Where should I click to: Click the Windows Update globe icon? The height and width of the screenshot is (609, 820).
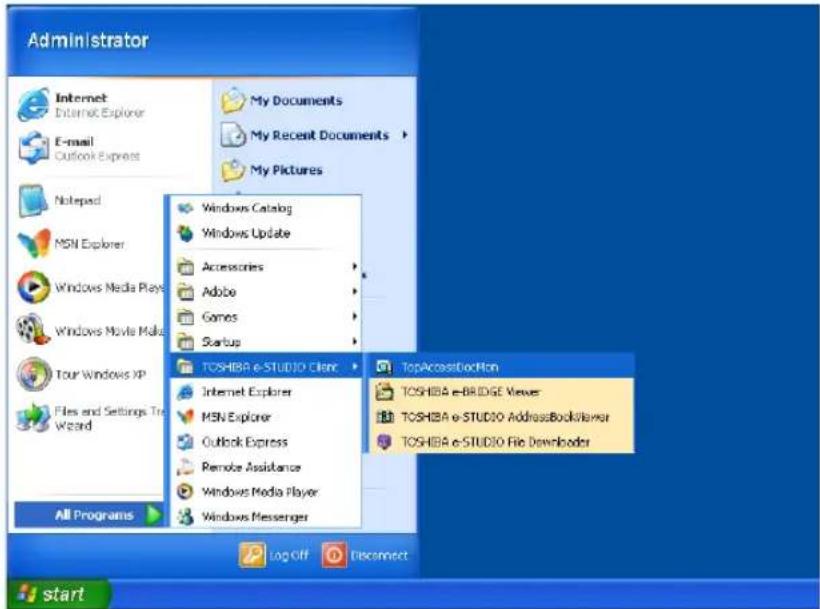point(185,233)
